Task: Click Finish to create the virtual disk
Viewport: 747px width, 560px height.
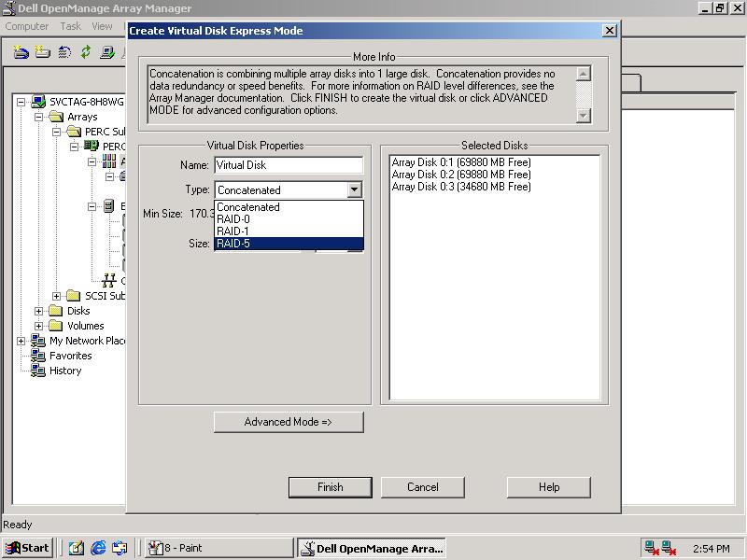Action: point(331,487)
